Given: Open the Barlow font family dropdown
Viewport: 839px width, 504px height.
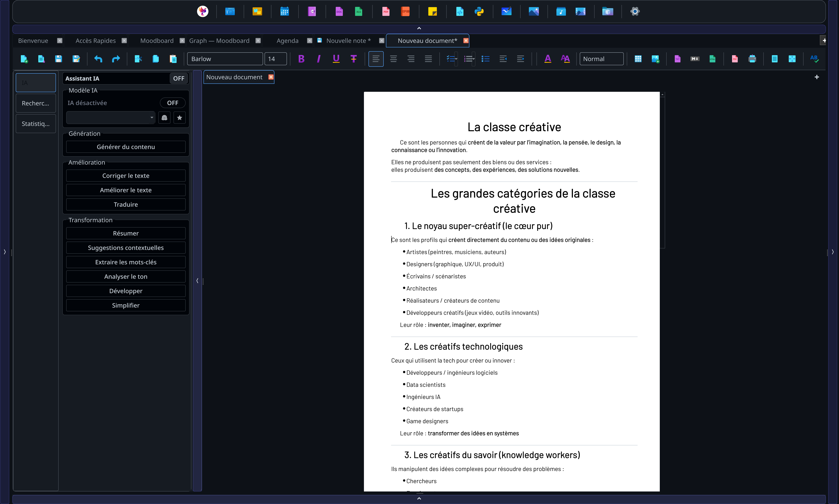Looking at the screenshot, I should point(225,59).
